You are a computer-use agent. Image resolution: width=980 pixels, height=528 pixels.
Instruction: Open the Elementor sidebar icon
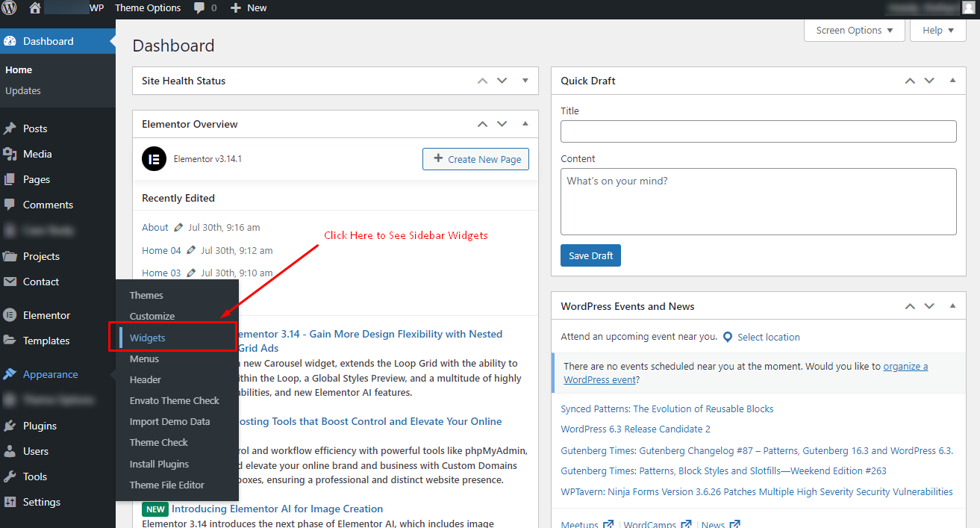click(x=9, y=314)
